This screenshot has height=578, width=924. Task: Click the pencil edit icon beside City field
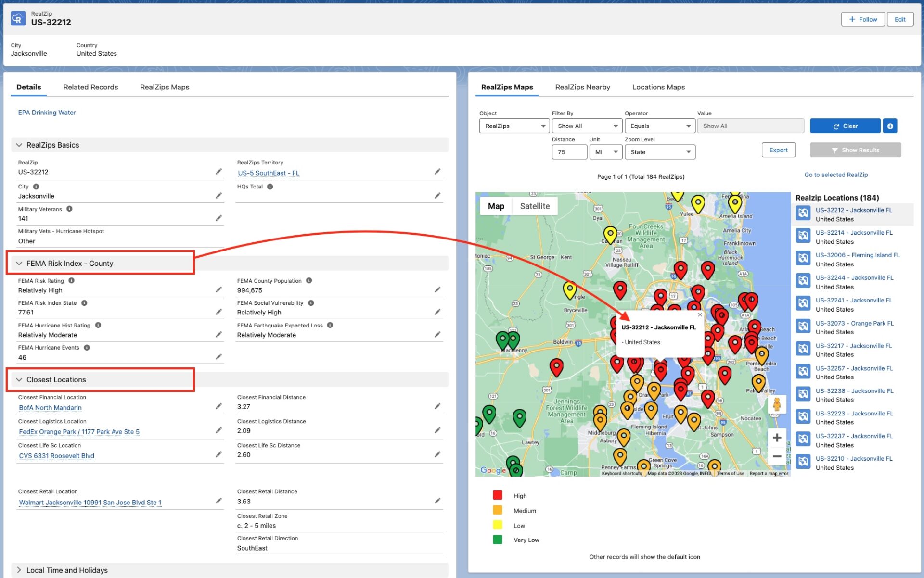[x=219, y=195]
